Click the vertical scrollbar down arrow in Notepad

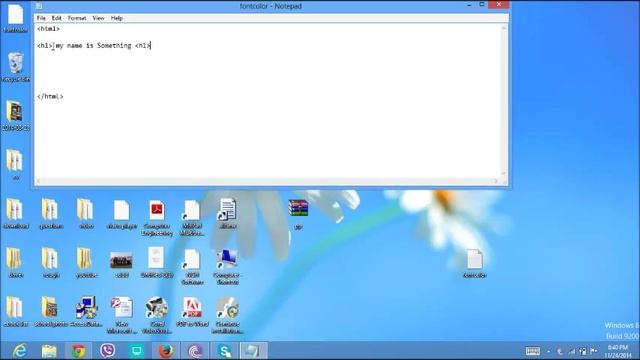(x=504, y=173)
